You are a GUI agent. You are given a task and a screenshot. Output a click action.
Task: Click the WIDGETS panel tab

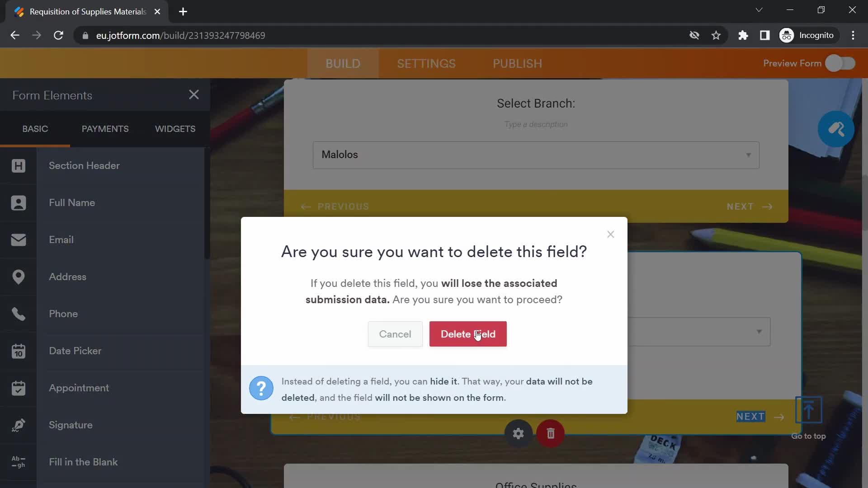click(x=175, y=129)
